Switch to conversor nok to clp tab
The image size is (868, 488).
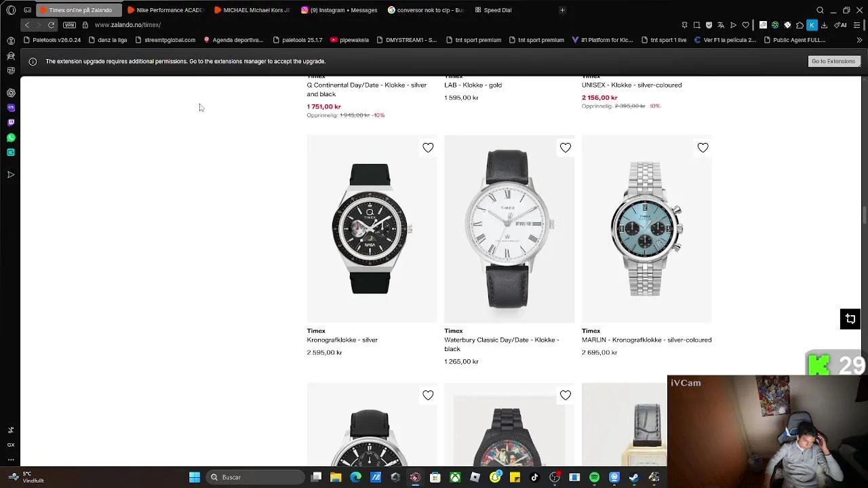click(426, 10)
